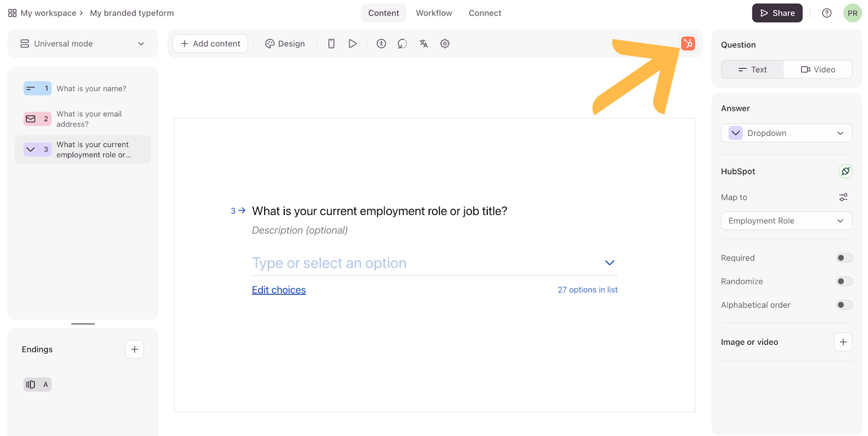Open the Design panel
This screenshot has width=868, height=436.
tap(285, 43)
